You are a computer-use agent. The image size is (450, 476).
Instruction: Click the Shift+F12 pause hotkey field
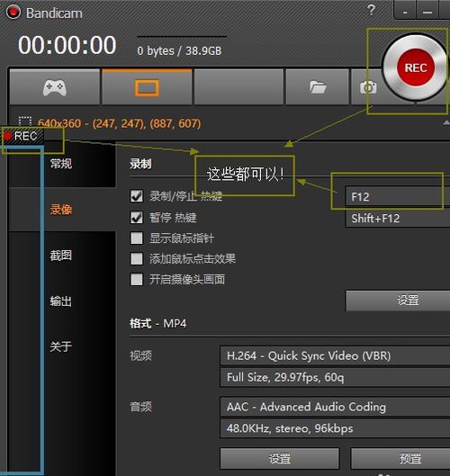398,219
